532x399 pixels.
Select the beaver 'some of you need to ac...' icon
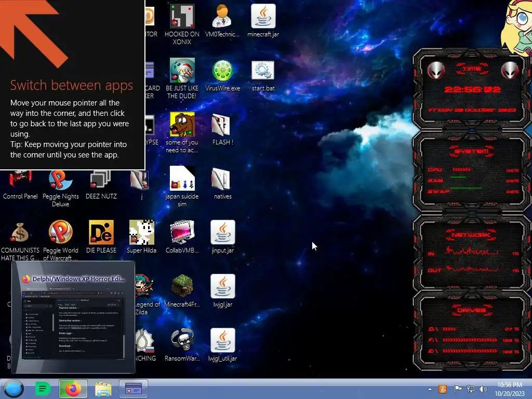182,125
